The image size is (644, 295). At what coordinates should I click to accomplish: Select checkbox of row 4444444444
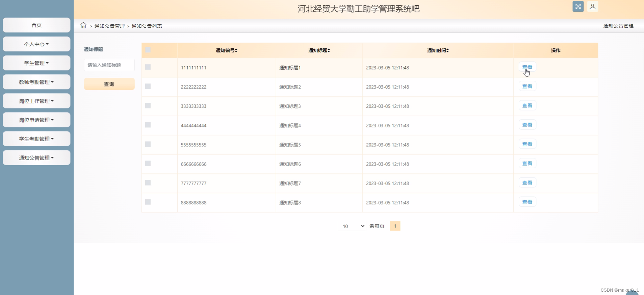coord(148,125)
